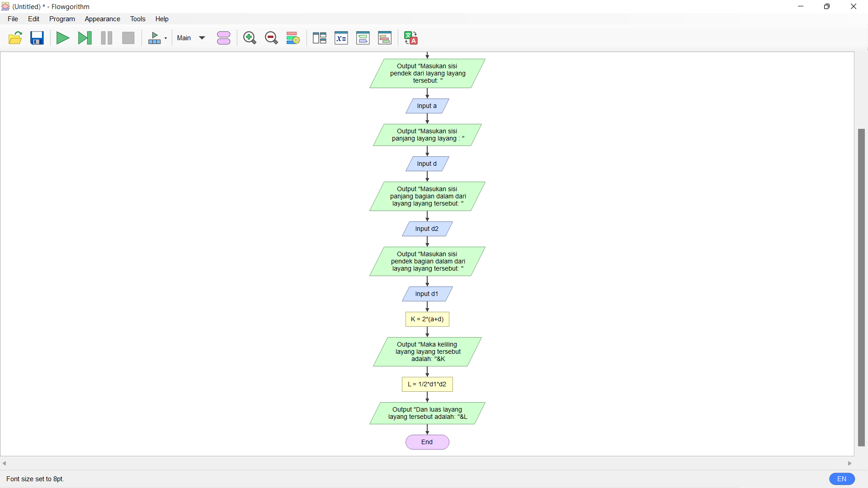
Task: Zoom out of the flowchart
Action: point(271,38)
